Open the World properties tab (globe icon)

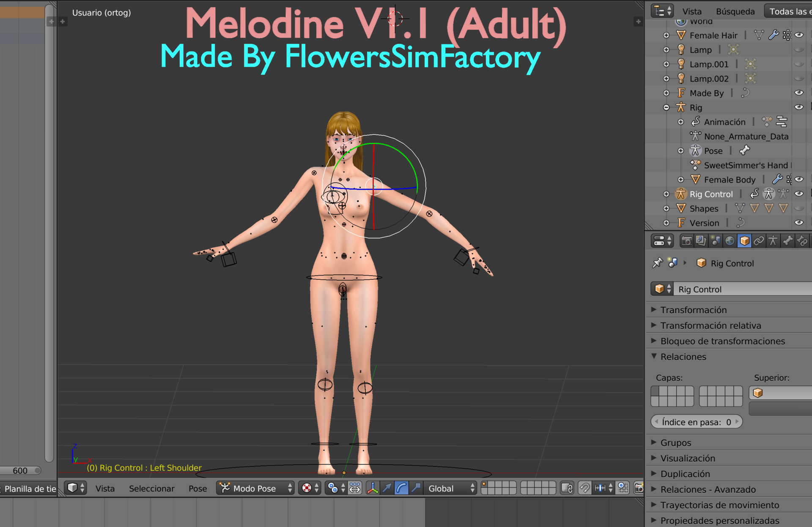pos(730,241)
